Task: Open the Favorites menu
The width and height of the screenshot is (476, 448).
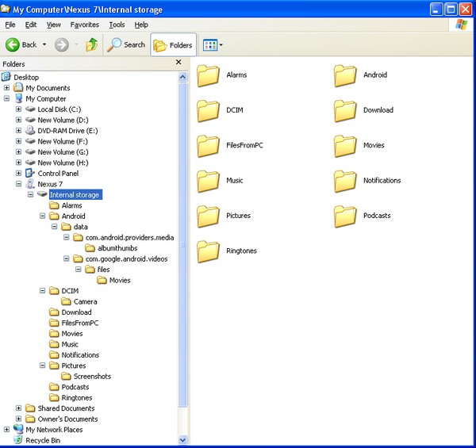Action: pos(84,25)
